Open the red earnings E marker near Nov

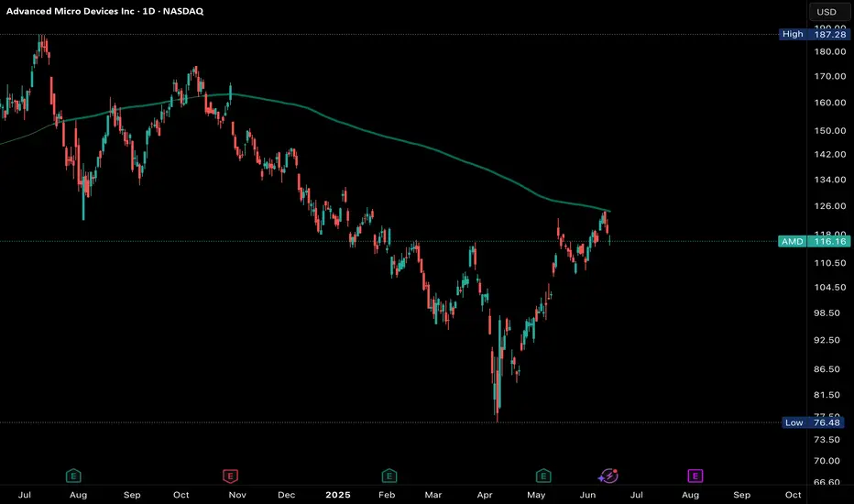click(230, 477)
